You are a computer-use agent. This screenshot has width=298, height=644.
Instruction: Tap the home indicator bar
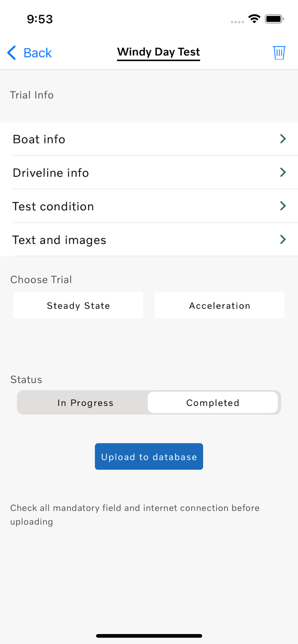(x=149, y=636)
